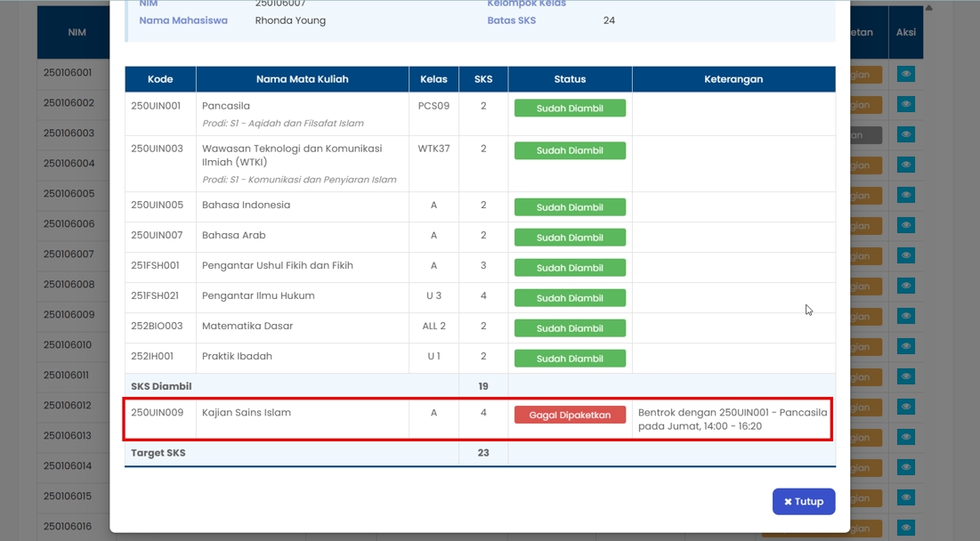Viewport: 980px width, 541px height.
Task: Open the eye icon in row 250106012
Action: click(905, 407)
